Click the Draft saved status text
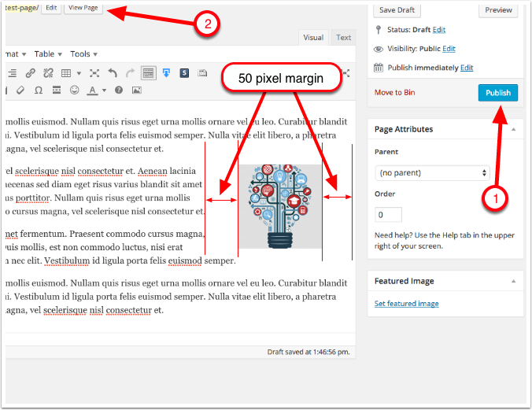 pos(308,352)
